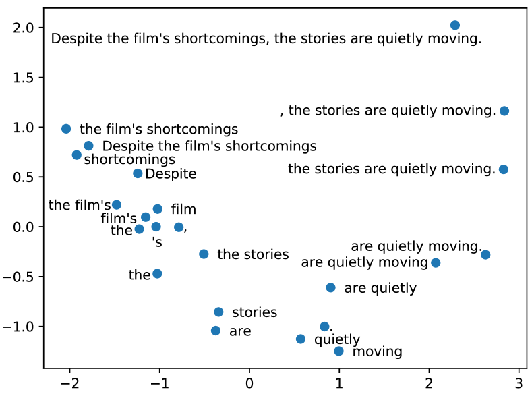Click the data point labeled "film"
Image resolution: width=532 pixels, height=394 pixels.
point(158,209)
